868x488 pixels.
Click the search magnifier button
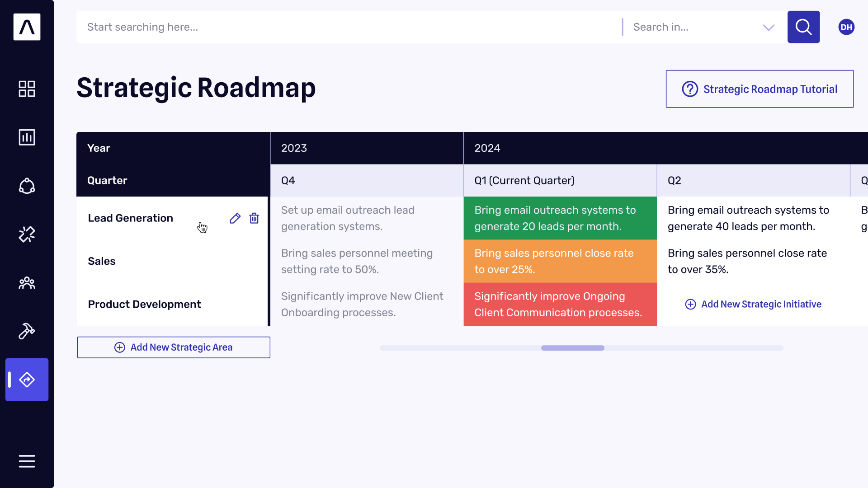click(x=803, y=27)
